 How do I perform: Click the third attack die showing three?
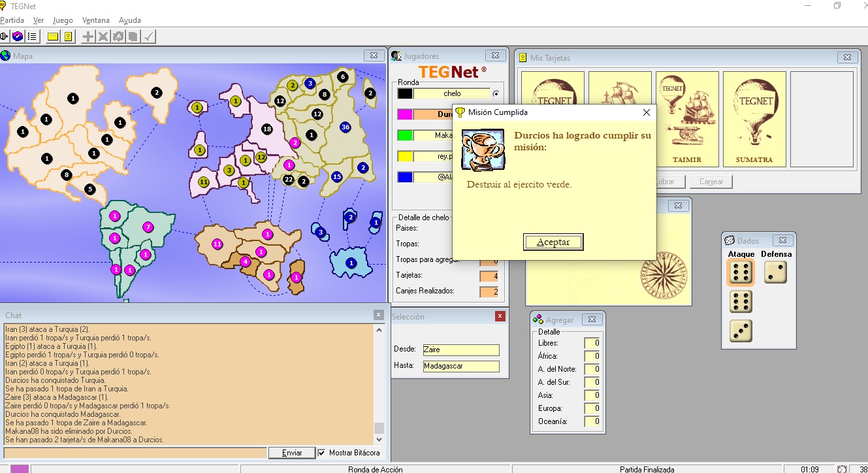coord(741,331)
